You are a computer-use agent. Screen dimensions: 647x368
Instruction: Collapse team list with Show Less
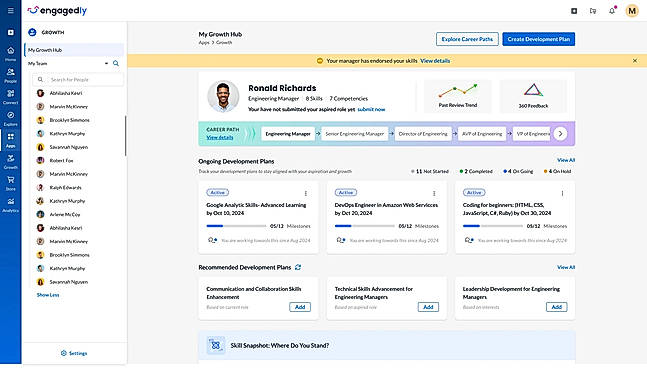coord(48,295)
